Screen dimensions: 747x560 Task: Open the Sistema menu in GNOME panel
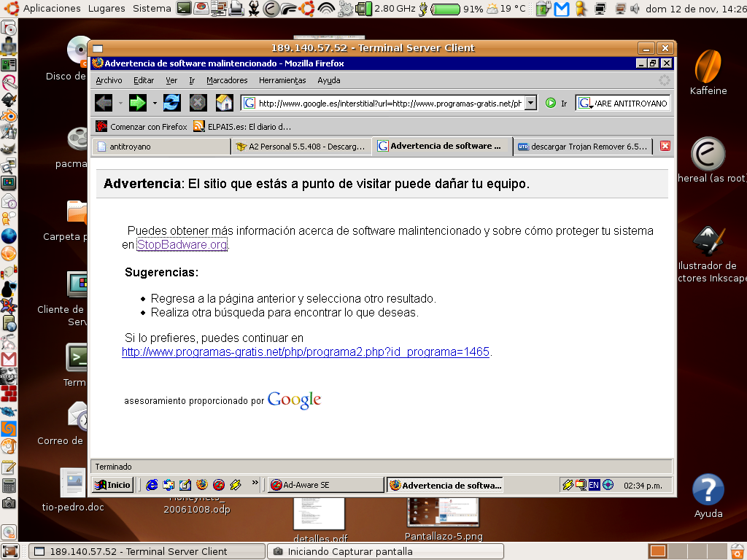pyautogui.click(x=152, y=9)
